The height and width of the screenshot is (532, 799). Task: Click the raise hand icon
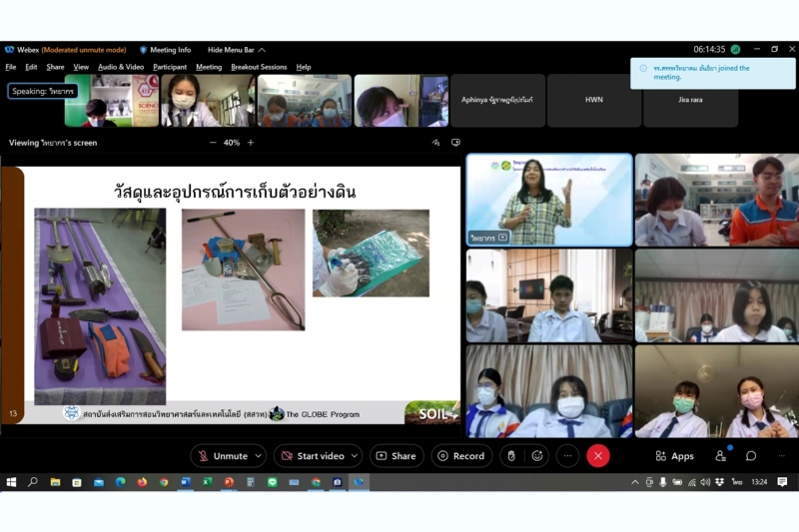[511, 456]
